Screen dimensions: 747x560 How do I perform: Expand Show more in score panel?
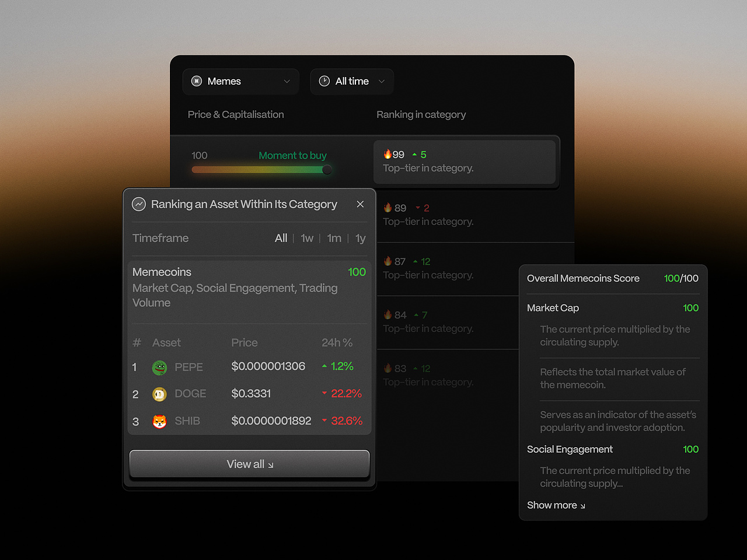point(556,505)
